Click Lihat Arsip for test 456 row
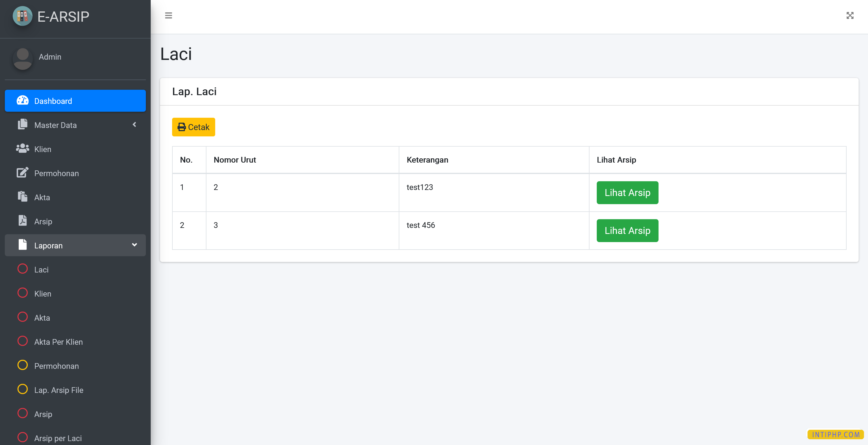Viewport: 868px width, 445px height. 627,231
